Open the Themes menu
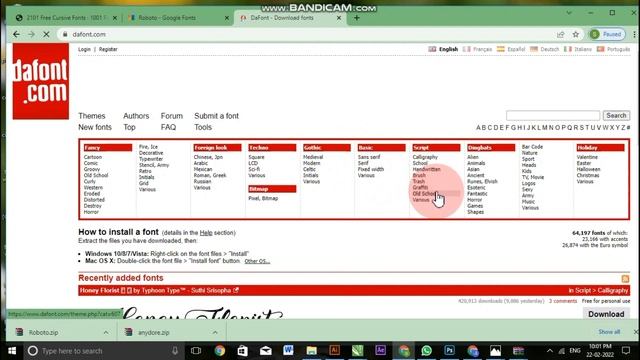640x360 pixels. 92,116
